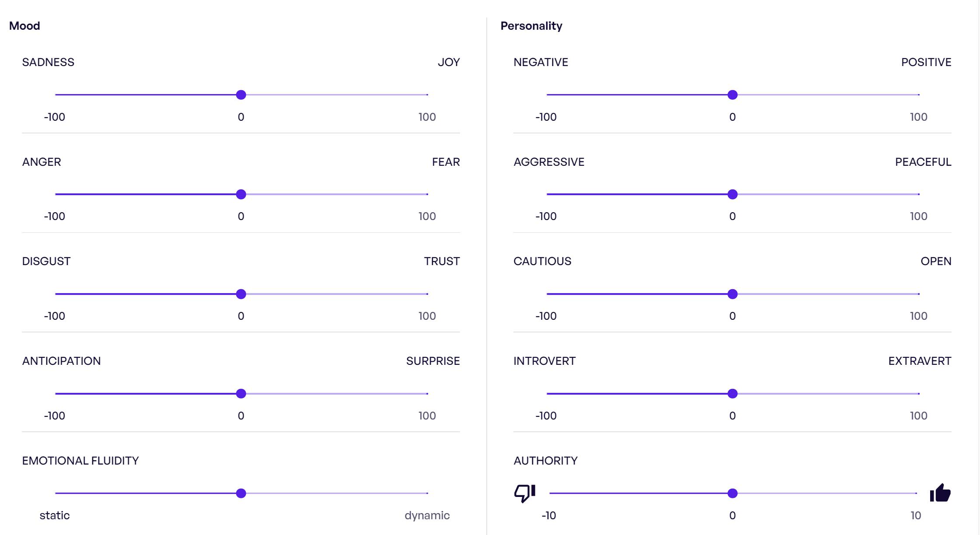Click the left end of Disgust–Trust track
Screen dimensions: 980x535
(56, 294)
